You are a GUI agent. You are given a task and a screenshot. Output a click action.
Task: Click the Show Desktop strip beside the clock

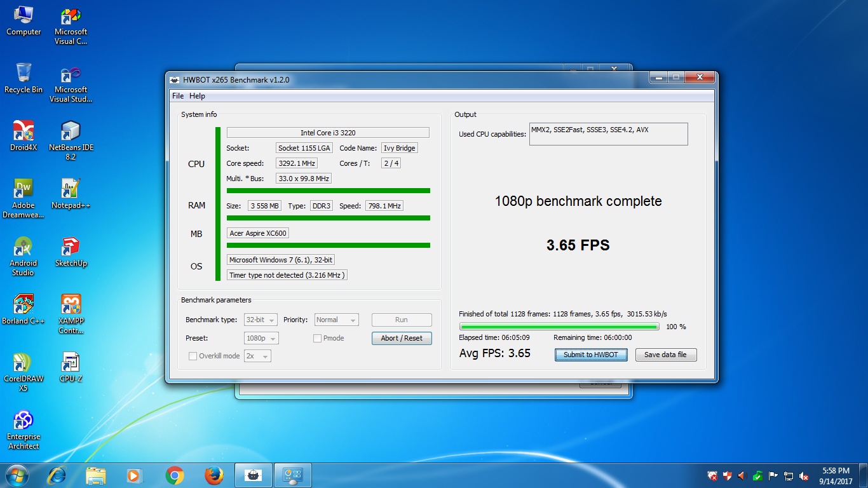click(864, 476)
